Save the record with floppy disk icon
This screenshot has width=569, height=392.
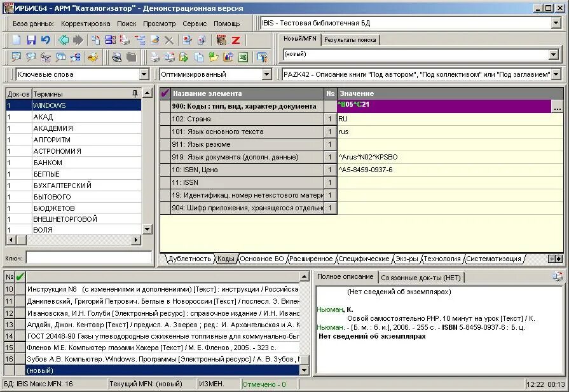[31, 40]
